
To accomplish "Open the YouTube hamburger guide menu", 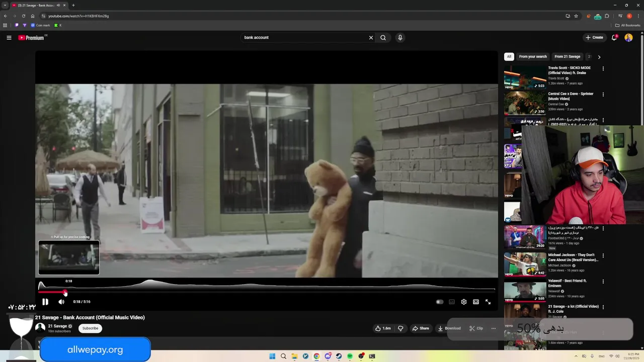I will point(9,38).
